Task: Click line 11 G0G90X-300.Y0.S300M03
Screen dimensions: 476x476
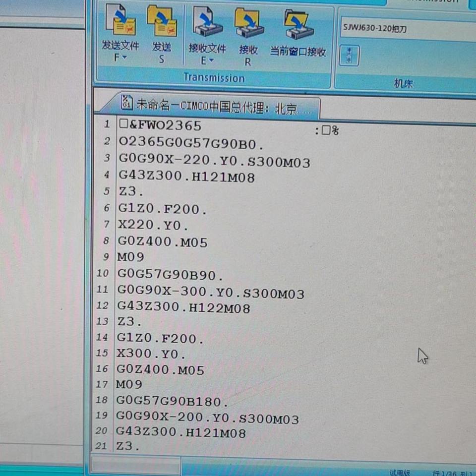Action: point(211,292)
